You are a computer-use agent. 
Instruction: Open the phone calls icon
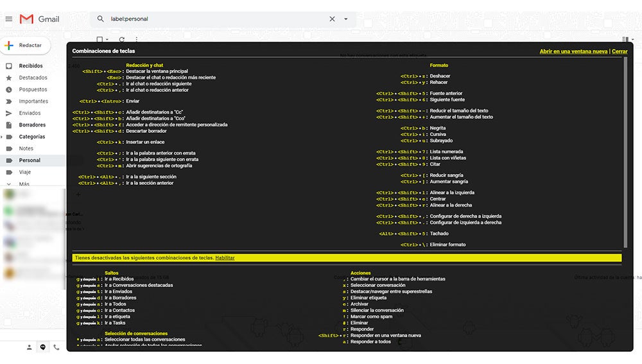coord(56,347)
